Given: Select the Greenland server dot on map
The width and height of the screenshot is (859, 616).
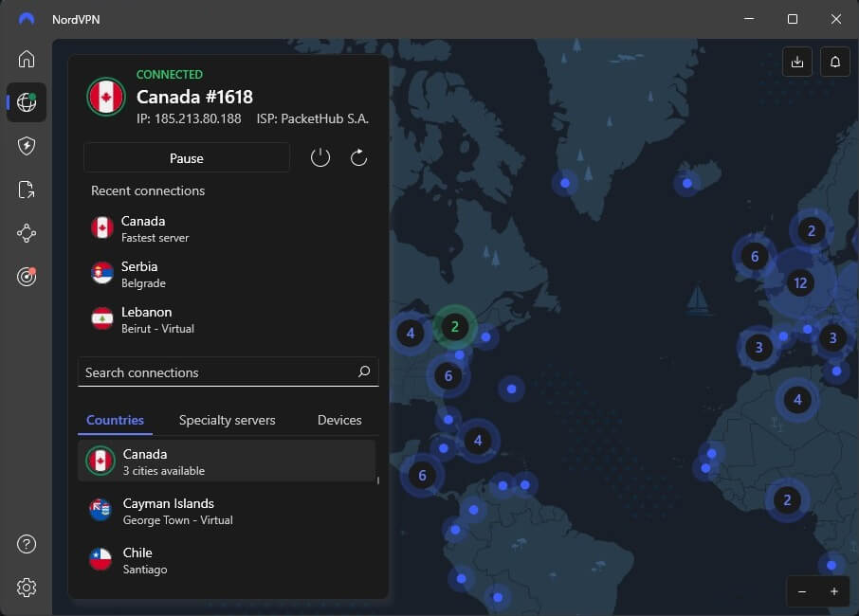Looking at the screenshot, I should pyautogui.click(x=565, y=183).
